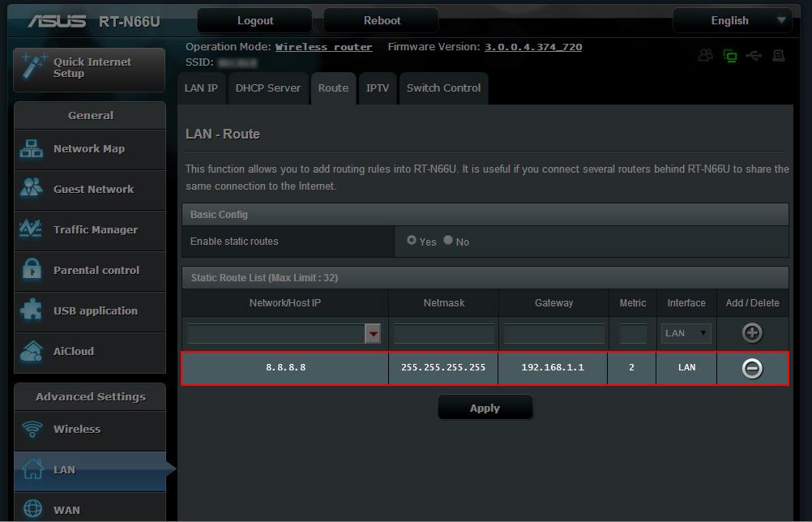The width and height of the screenshot is (812, 522).
Task: Click the Reboot button
Action: coord(382,21)
